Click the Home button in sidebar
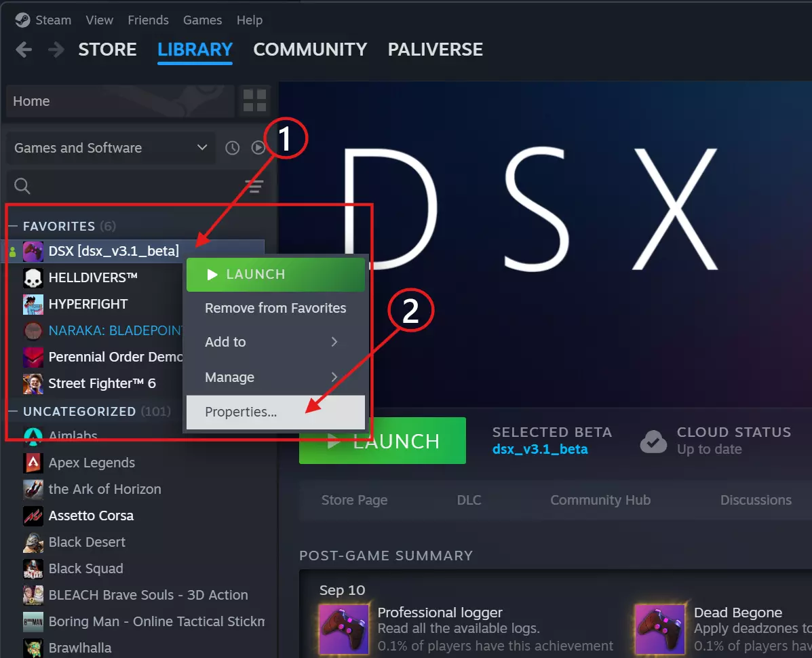This screenshot has width=812, height=658. 120,101
